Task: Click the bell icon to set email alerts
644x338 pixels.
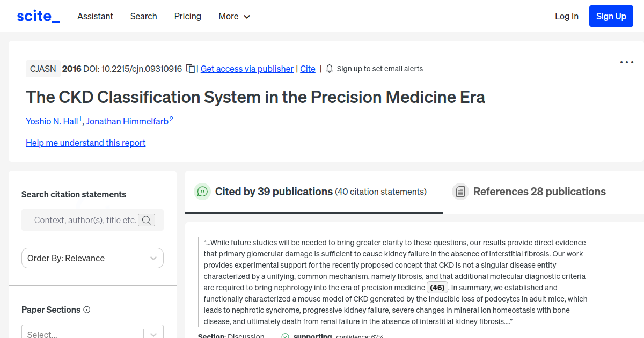Action: [328, 69]
